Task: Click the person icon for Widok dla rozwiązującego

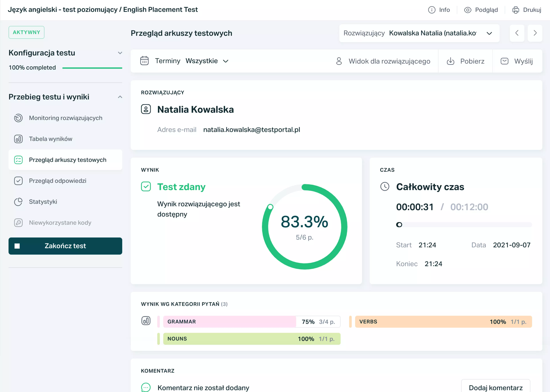Action: tap(339, 61)
